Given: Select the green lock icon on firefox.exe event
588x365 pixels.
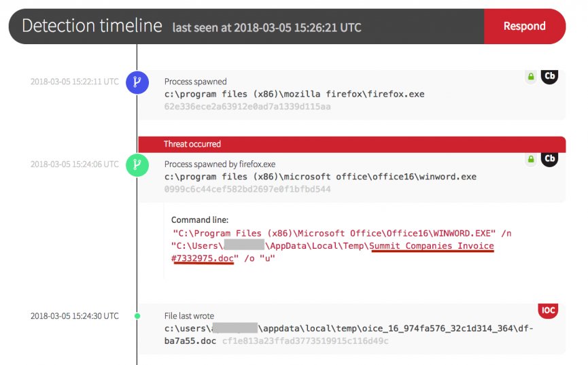Looking at the screenshot, I should pyautogui.click(x=530, y=77).
